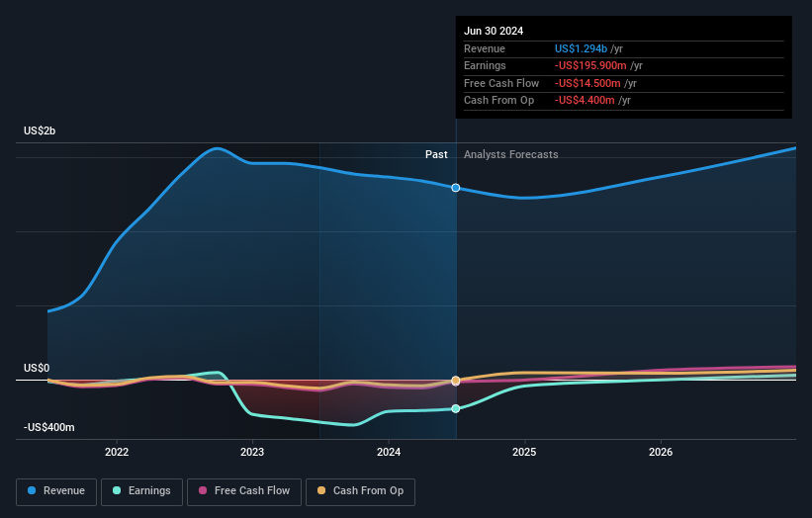Click the US$2b y-axis label
The width and height of the screenshot is (812, 518).
[x=40, y=130]
